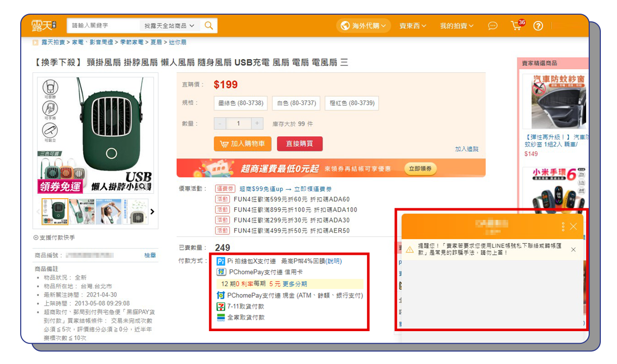Click the red 直接購買 button

click(299, 144)
